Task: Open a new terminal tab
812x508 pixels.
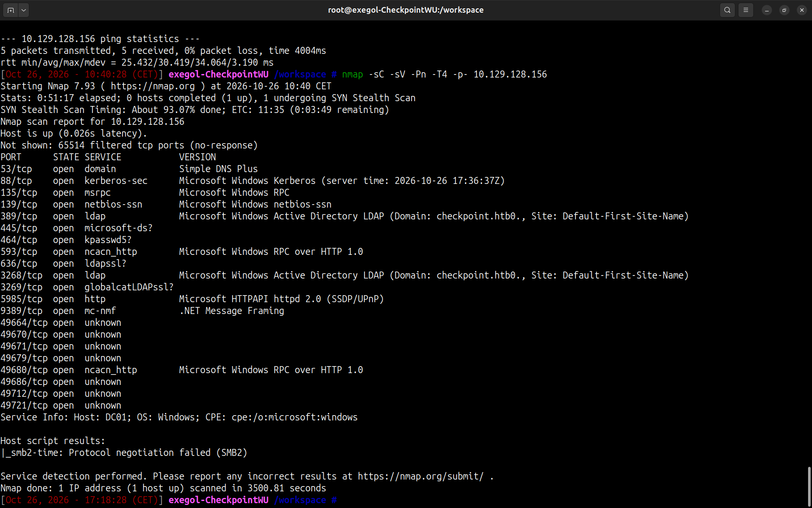Action: (x=11, y=10)
